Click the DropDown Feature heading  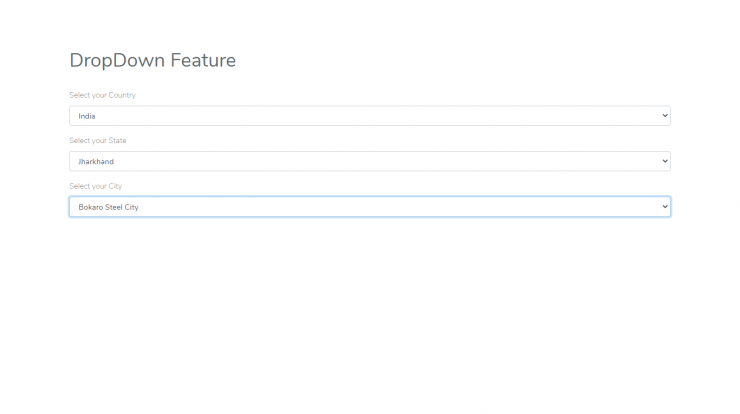click(x=152, y=61)
